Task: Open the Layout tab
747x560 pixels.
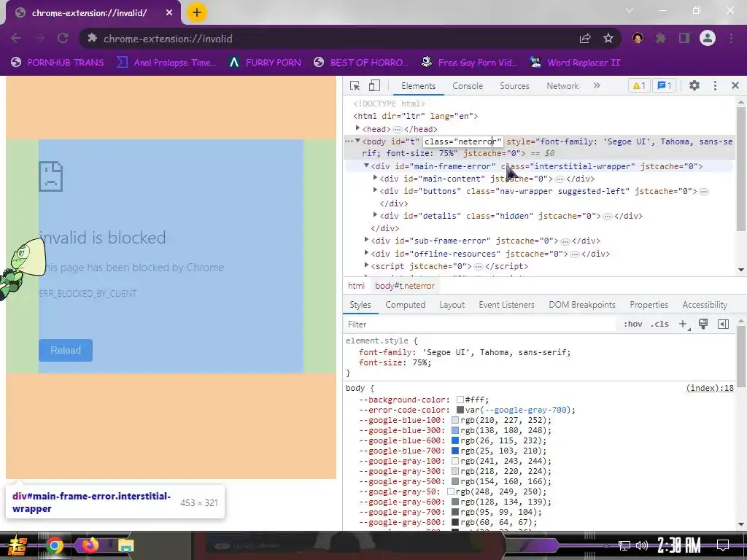Action: pos(452,305)
